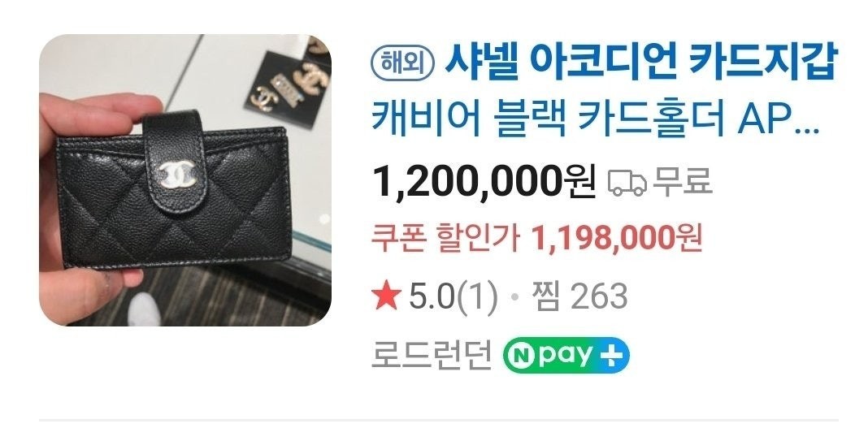Click the 해외 overseas badge
The image size is (868, 428).
[x=404, y=63]
